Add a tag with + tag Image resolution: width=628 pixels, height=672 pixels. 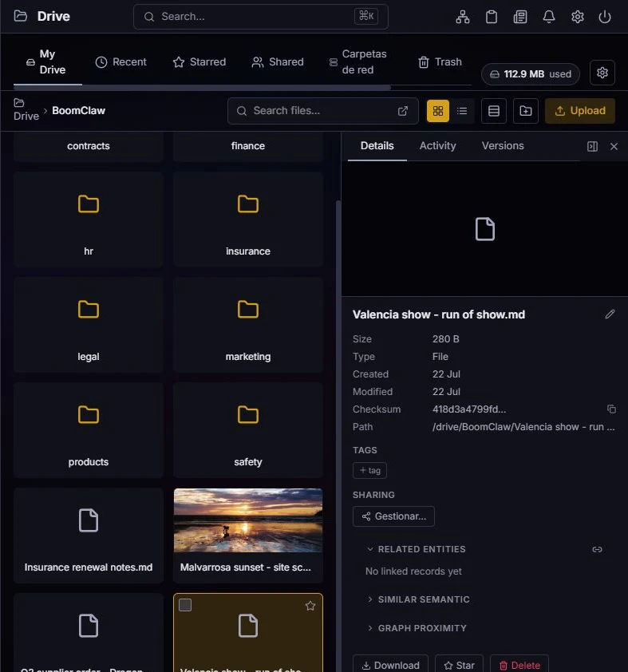pyautogui.click(x=369, y=471)
